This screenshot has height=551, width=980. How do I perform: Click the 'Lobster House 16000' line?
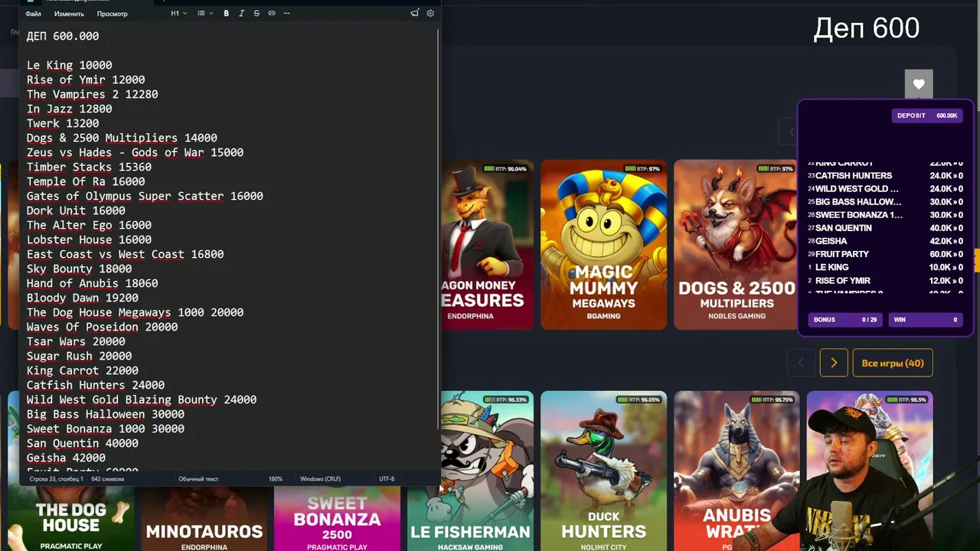[89, 240]
